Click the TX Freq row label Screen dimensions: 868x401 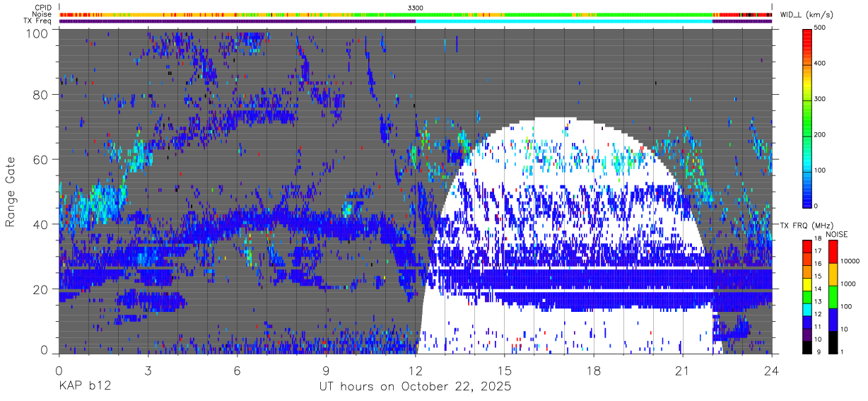[x=38, y=21]
